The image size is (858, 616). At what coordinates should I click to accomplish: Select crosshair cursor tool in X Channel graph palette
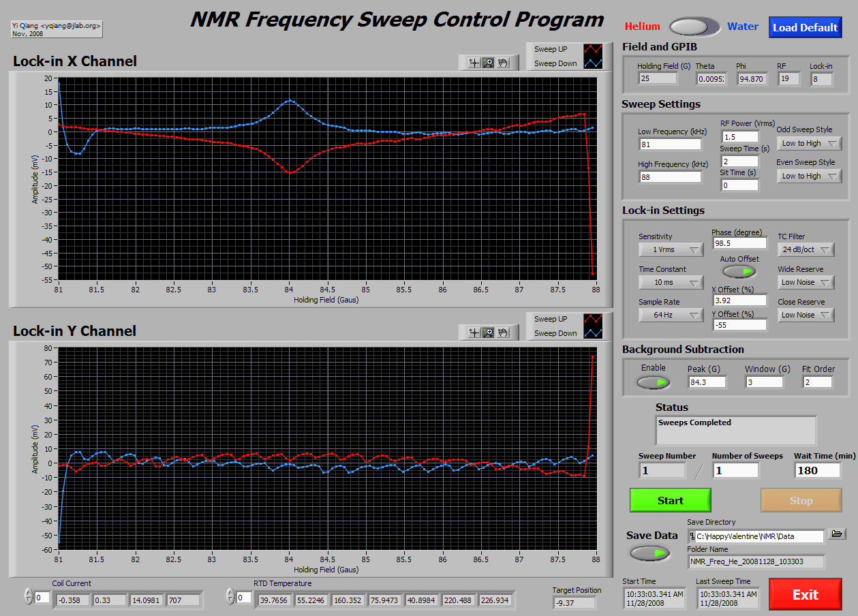[474, 63]
